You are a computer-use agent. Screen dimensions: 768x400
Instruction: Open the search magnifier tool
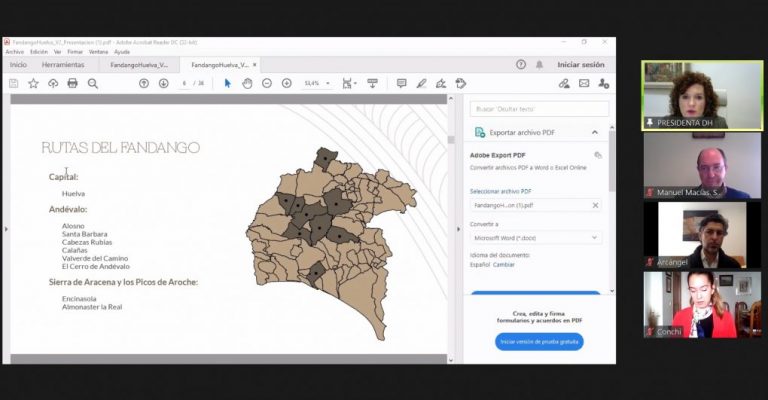pyautogui.click(x=93, y=83)
